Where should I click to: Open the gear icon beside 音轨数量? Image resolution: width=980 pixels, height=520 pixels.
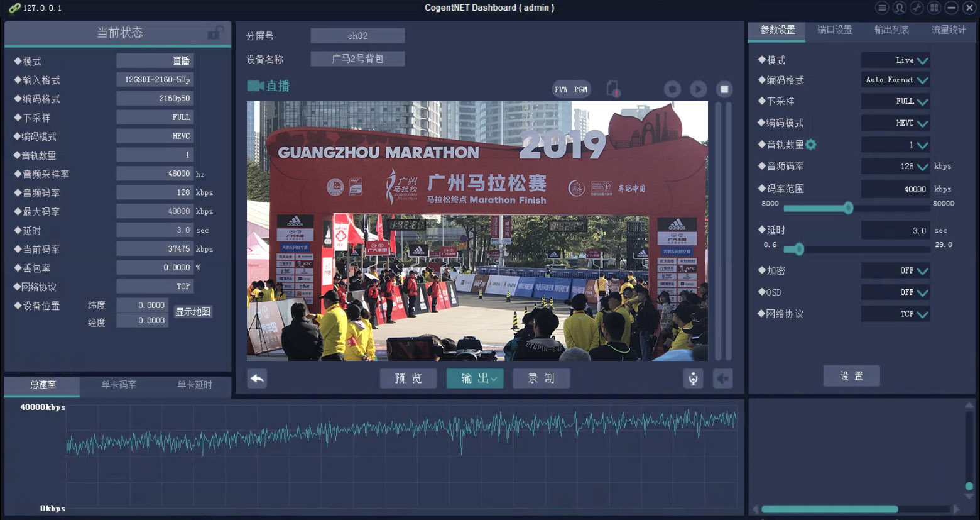pos(811,145)
